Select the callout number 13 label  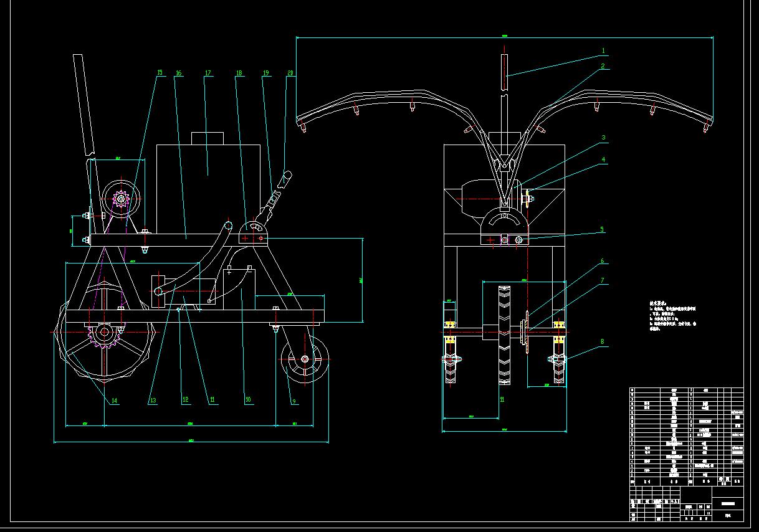[153, 401]
